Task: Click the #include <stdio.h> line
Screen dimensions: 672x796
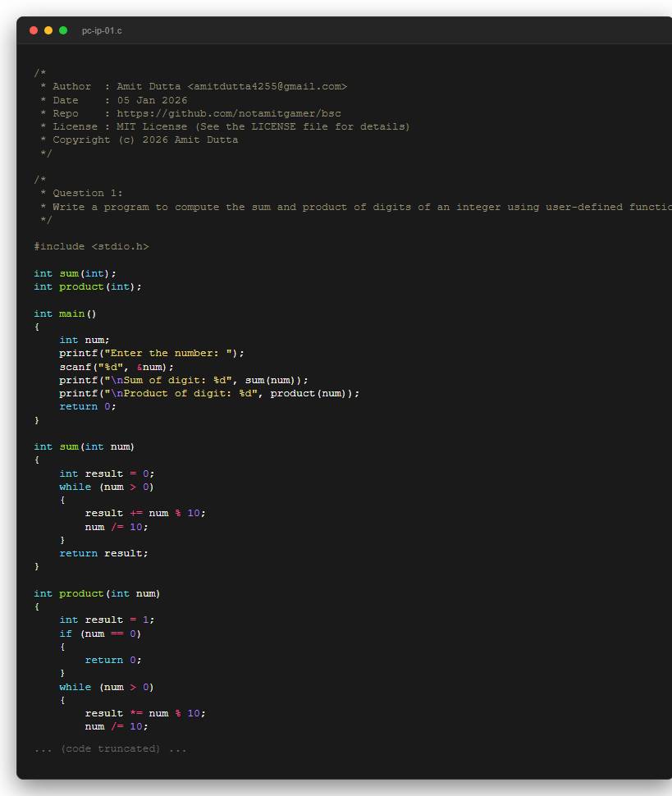Action: click(91, 247)
